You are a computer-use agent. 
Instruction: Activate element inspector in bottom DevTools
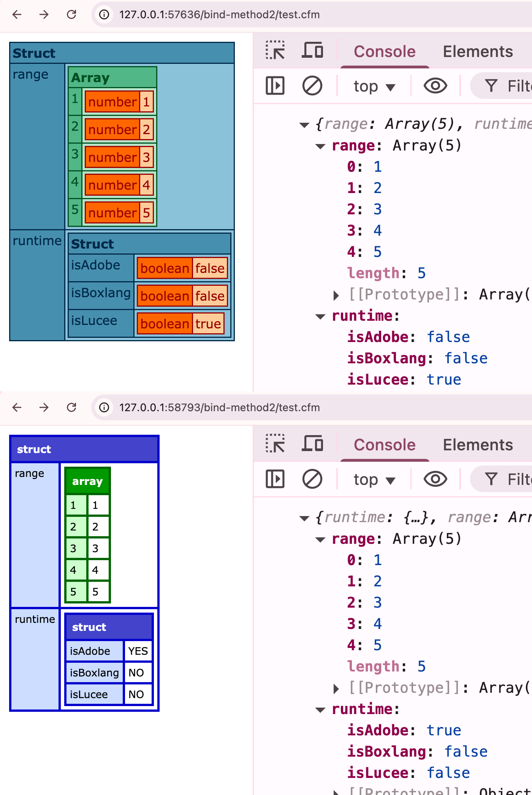(x=275, y=443)
